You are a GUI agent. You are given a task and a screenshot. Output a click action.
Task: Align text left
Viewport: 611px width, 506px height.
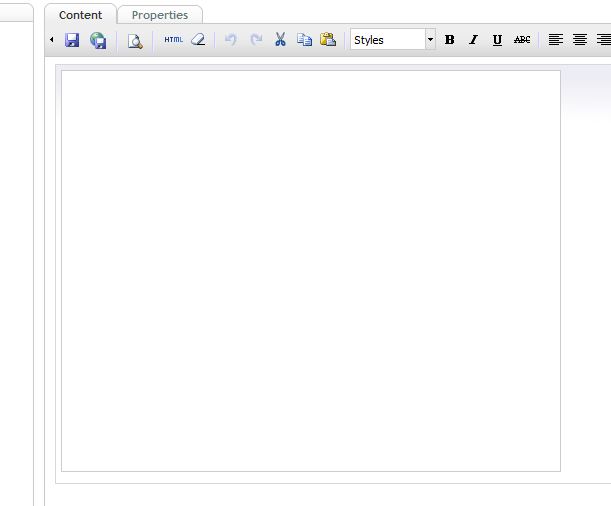click(556, 40)
